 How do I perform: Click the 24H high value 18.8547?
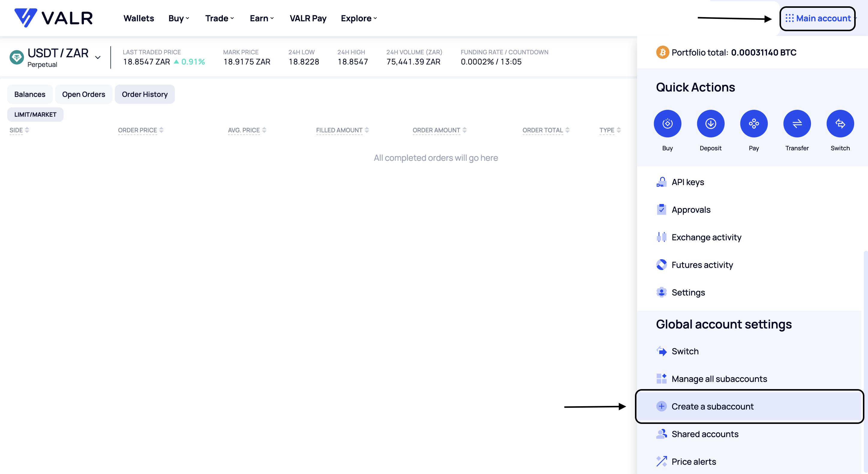point(353,62)
